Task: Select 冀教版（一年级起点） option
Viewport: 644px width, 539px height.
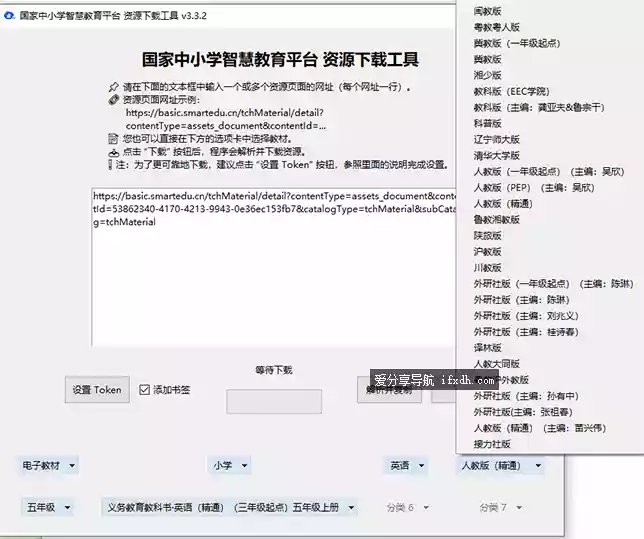Action: pyautogui.click(x=517, y=43)
